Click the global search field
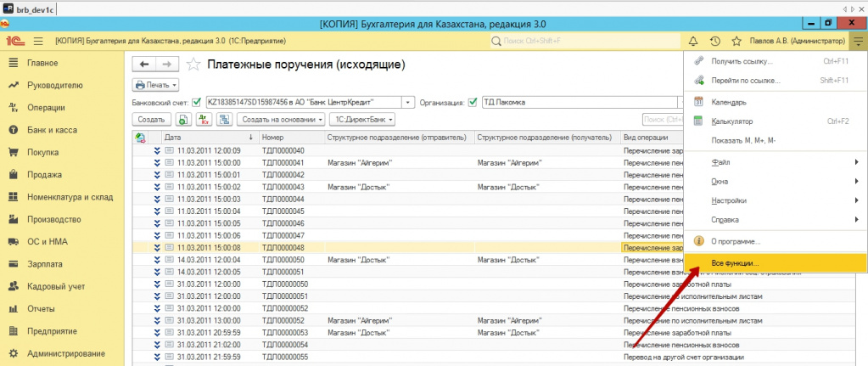Screen dimensions: 868x366 click(x=585, y=41)
